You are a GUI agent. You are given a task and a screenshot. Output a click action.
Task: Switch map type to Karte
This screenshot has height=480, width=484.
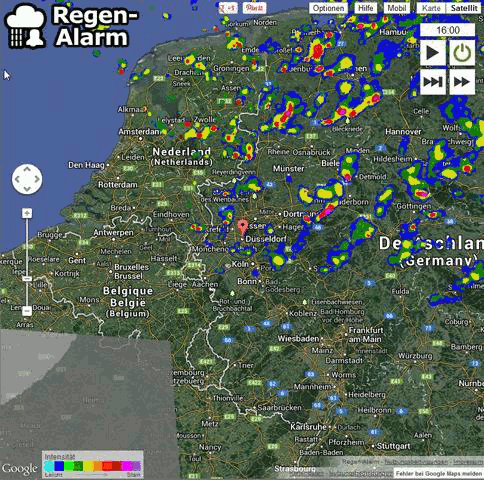[x=431, y=8]
